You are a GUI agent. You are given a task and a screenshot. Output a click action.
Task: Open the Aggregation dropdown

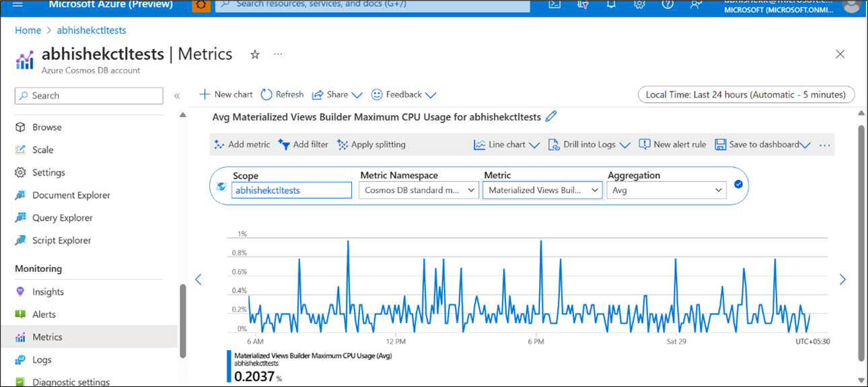point(667,190)
